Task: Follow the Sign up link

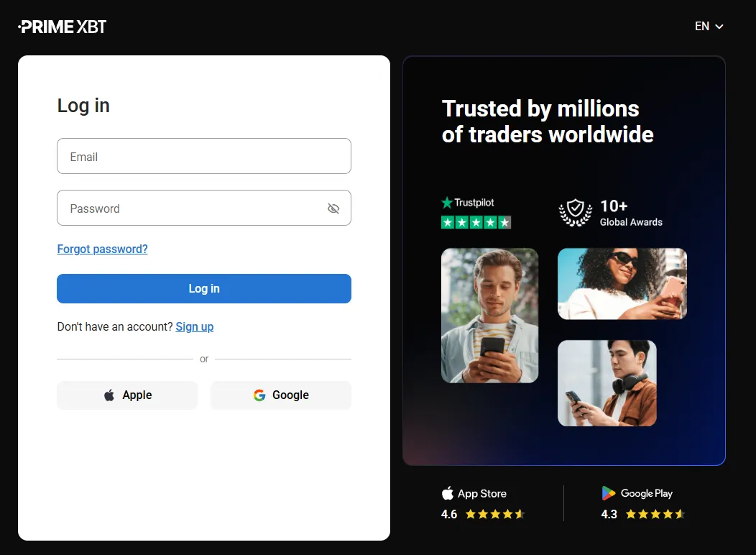Action: point(194,326)
